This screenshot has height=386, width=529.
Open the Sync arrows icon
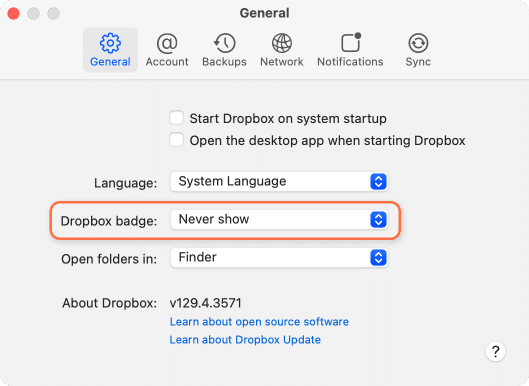[x=418, y=43]
